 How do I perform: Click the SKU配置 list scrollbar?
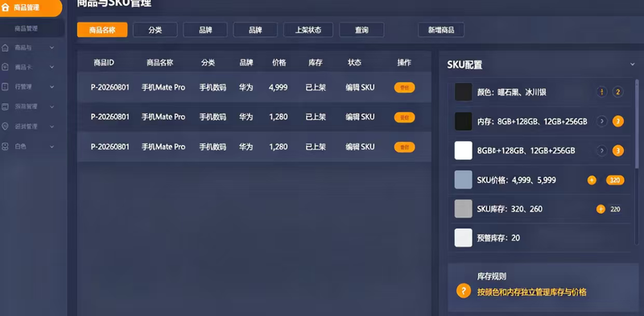(x=637, y=123)
